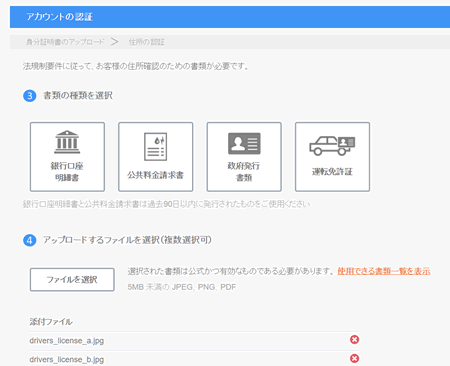
Task: Open the drivers_license_a.jpg file entry
Action: pyautogui.click(x=67, y=341)
